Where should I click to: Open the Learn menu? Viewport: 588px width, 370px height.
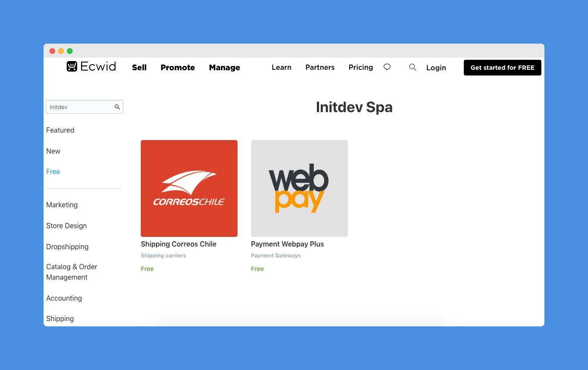(282, 67)
